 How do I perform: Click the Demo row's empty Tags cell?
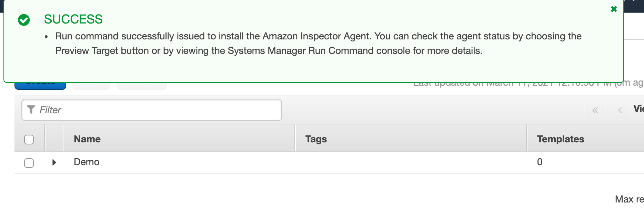tap(410, 162)
